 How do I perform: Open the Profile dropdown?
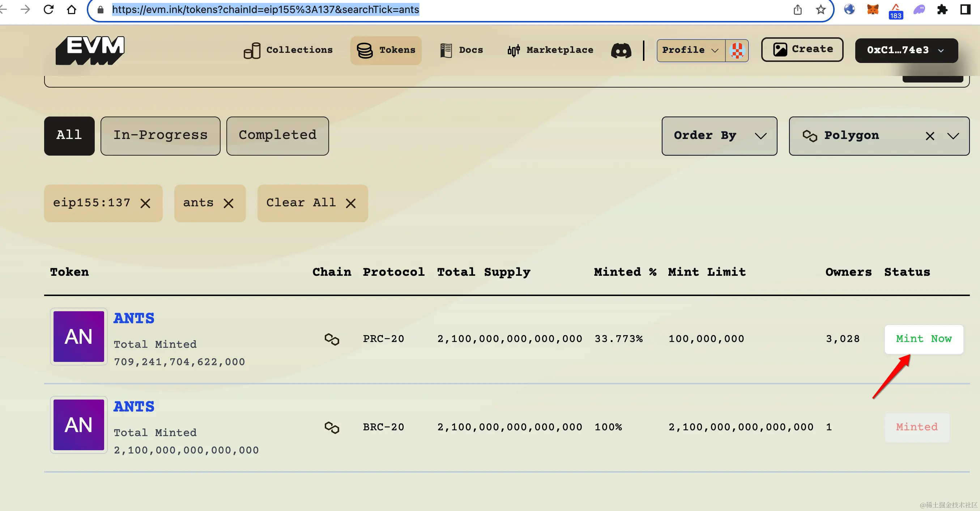point(690,50)
